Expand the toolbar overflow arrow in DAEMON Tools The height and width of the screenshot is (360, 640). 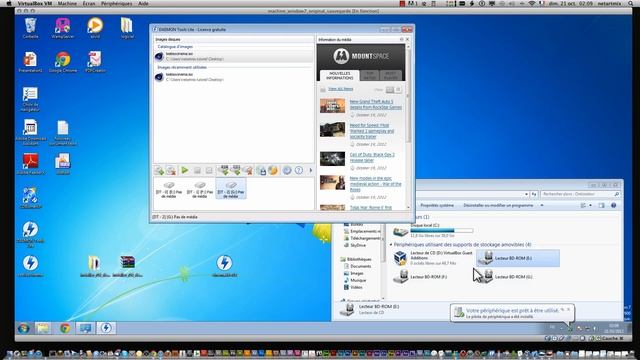click(311, 170)
